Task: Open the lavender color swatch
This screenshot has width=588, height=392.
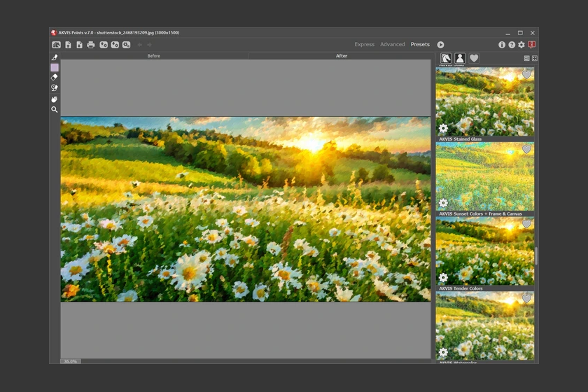Action: [55, 67]
